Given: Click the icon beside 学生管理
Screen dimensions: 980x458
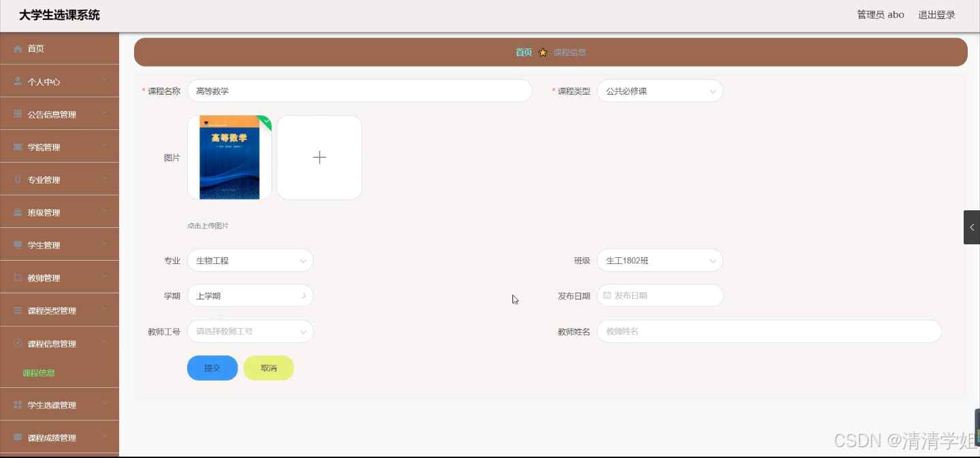Looking at the screenshot, I should pyautogui.click(x=17, y=244).
